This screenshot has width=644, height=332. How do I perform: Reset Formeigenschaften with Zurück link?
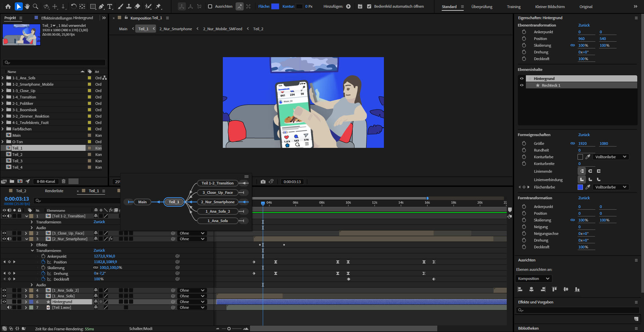coord(584,135)
